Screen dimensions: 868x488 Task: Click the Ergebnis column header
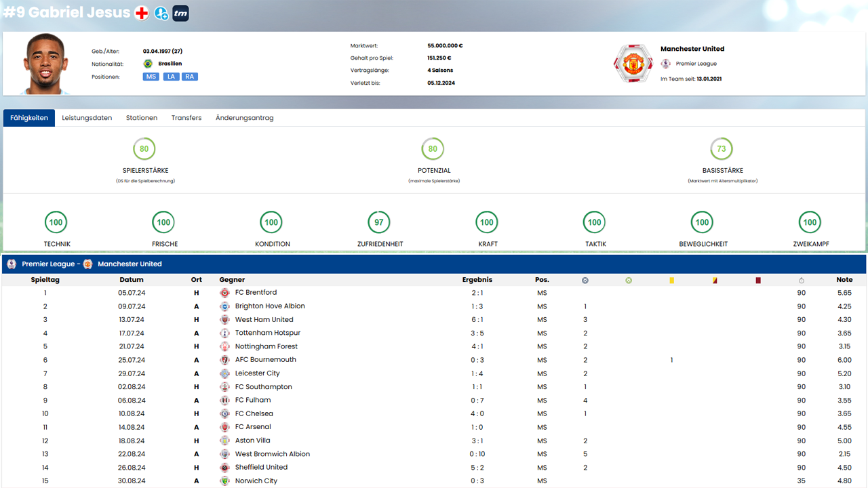tap(477, 280)
